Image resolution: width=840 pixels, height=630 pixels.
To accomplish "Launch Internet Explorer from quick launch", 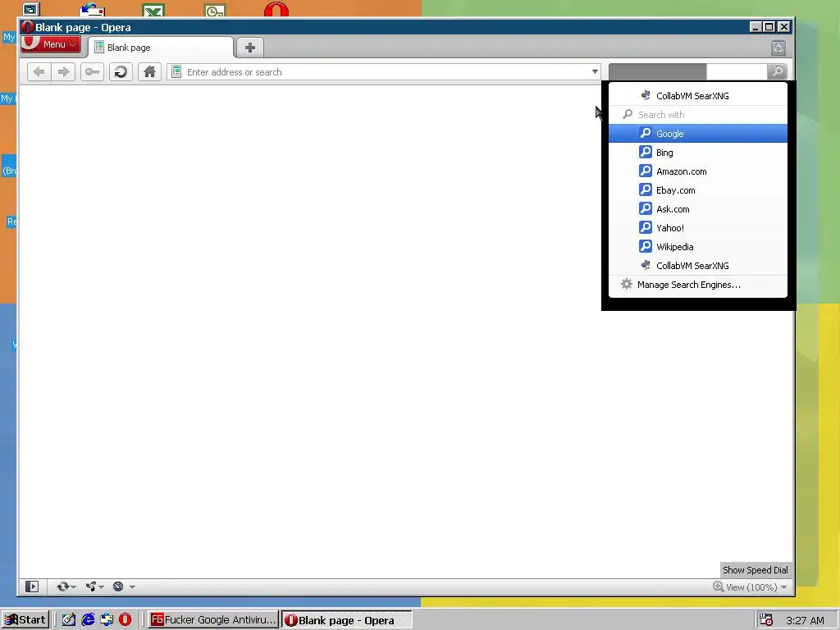I will [88, 620].
